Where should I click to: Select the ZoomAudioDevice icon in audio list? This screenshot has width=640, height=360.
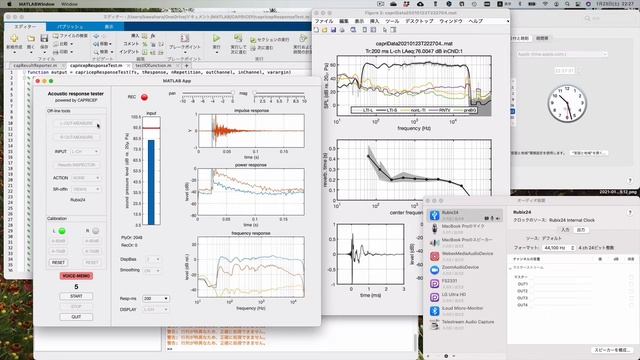435,270
